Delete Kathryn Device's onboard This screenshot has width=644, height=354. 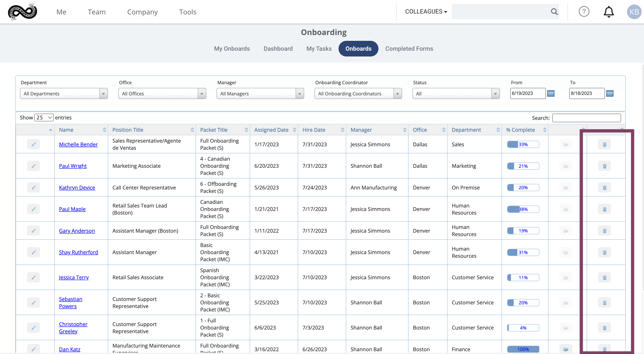coord(605,187)
